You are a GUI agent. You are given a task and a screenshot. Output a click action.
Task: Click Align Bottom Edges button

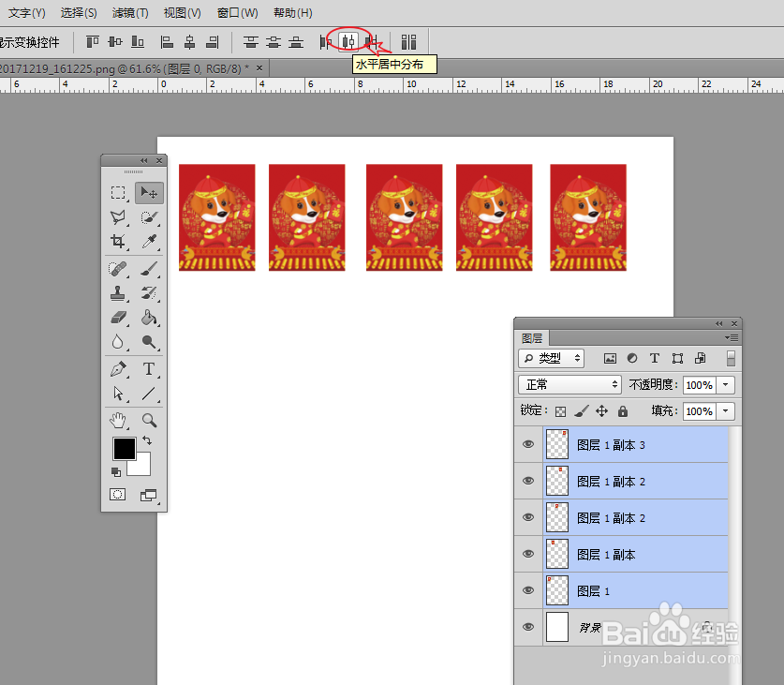(138, 41)
